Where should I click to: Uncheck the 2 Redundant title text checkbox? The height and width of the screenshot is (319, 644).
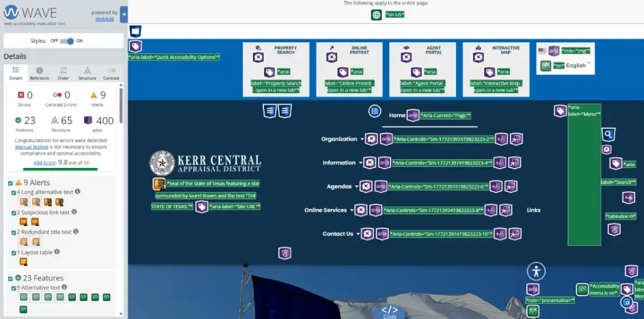point(14,232)
